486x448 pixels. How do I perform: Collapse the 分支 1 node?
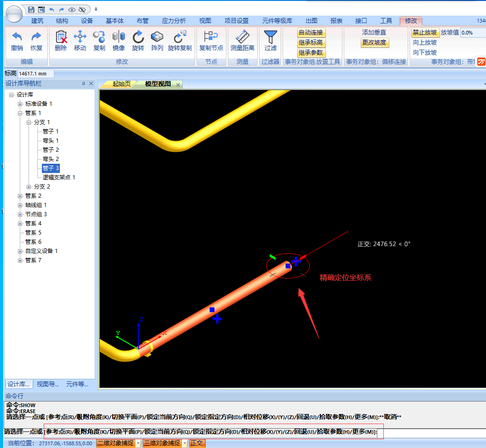point(29,123)
